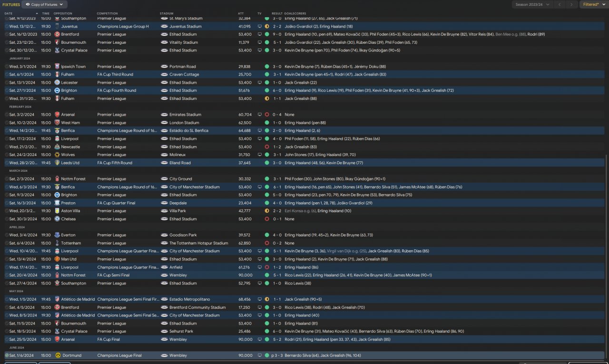Open the Season 2023/24 dropdown

pos(532,4)
